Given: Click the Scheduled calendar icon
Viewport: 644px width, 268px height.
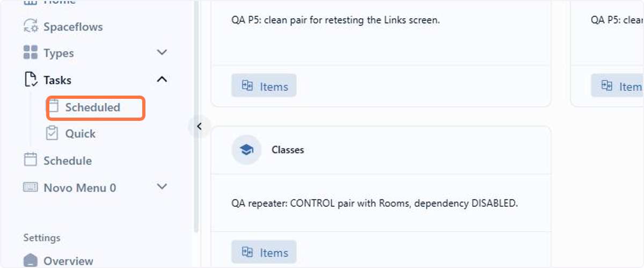Looking at the screenshot, I should 53,106.
